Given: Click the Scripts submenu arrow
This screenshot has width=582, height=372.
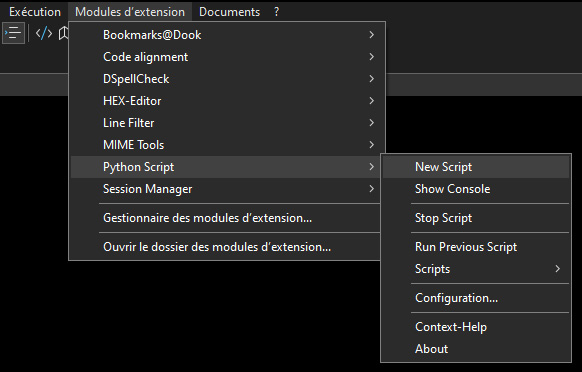Looking at the screenshot, I should click(x=558, y=269).
